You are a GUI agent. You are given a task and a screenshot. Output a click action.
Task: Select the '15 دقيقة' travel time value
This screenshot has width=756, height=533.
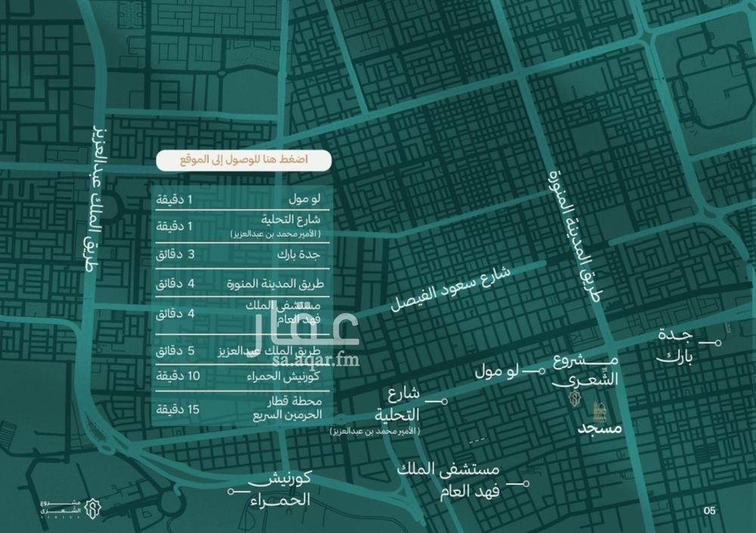tap(178, 410)
